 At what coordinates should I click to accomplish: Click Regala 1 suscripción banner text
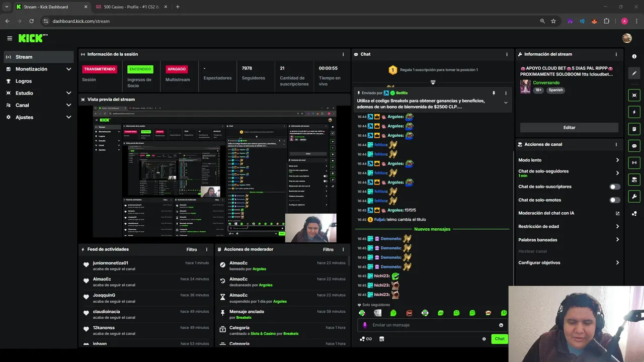439,70
